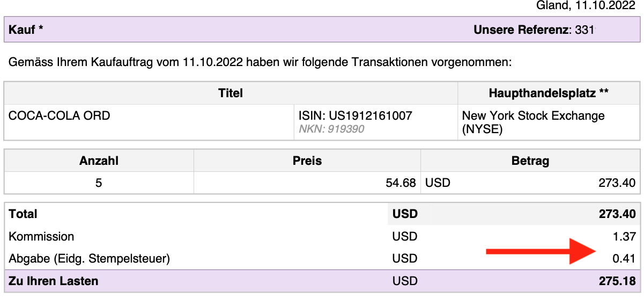Click the Kommission amount 1.37

[624, 236]
